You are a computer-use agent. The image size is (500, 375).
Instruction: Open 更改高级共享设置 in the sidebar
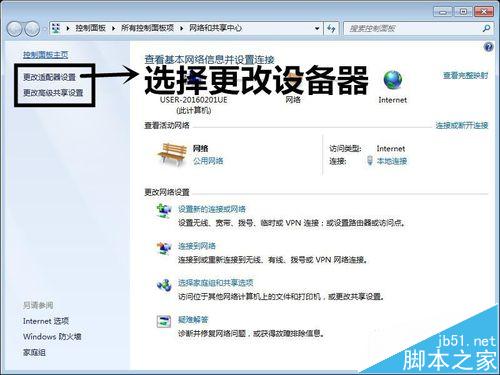click(53, 93)
